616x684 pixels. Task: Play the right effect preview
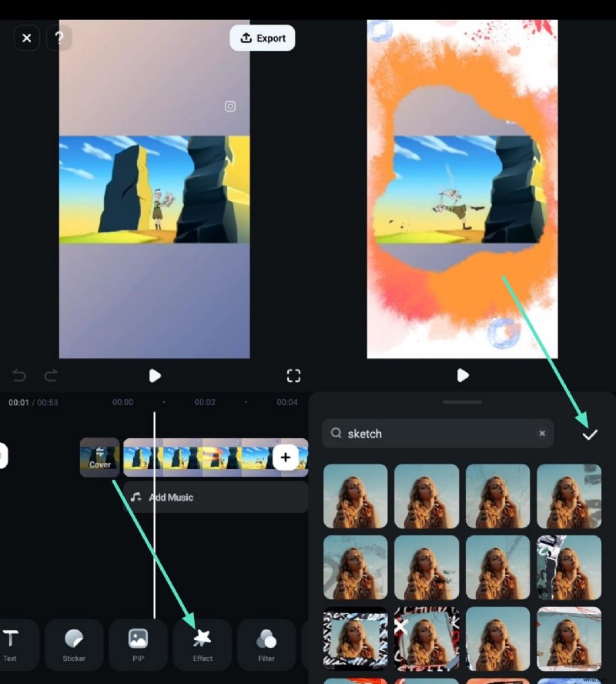[463, 375]
